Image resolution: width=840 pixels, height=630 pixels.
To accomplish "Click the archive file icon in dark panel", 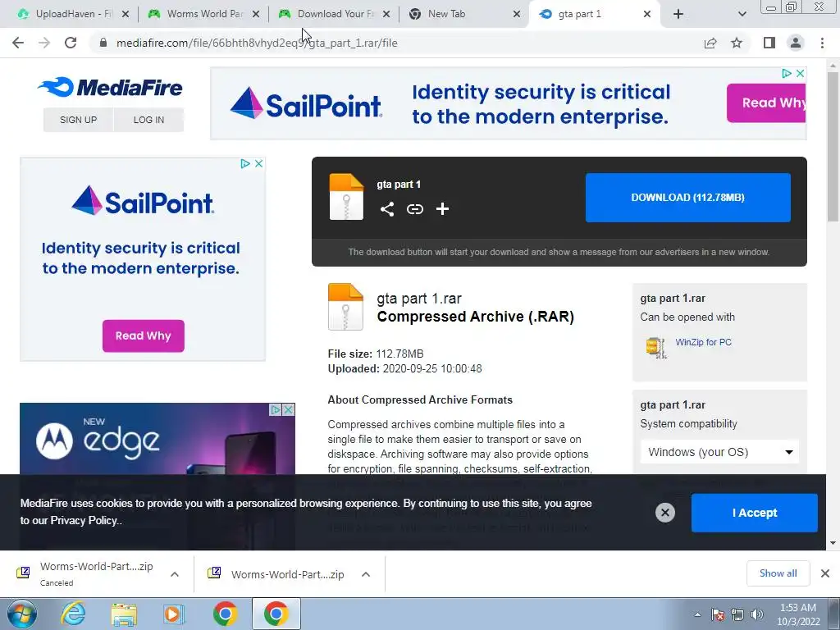I will pos(346,197).
